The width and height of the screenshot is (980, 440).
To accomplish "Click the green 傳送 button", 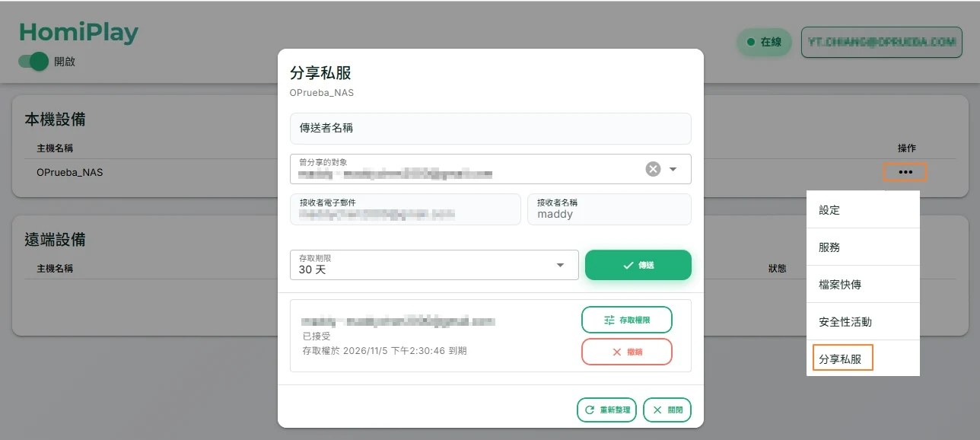I will [638, 265].
